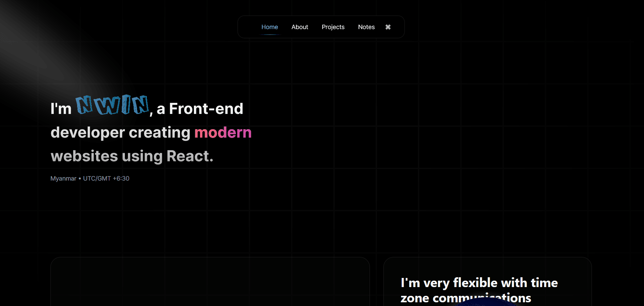Click the "a Front-end" headline text

tap(200, 109)
